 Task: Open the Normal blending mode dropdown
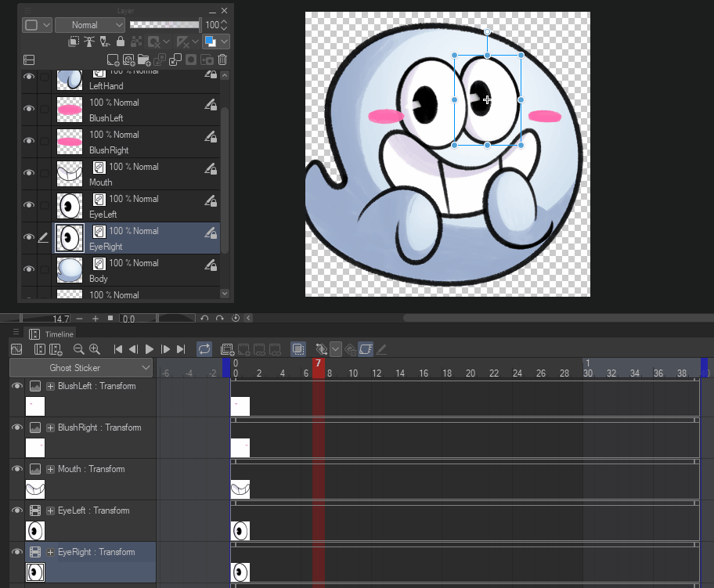(90, 25)
